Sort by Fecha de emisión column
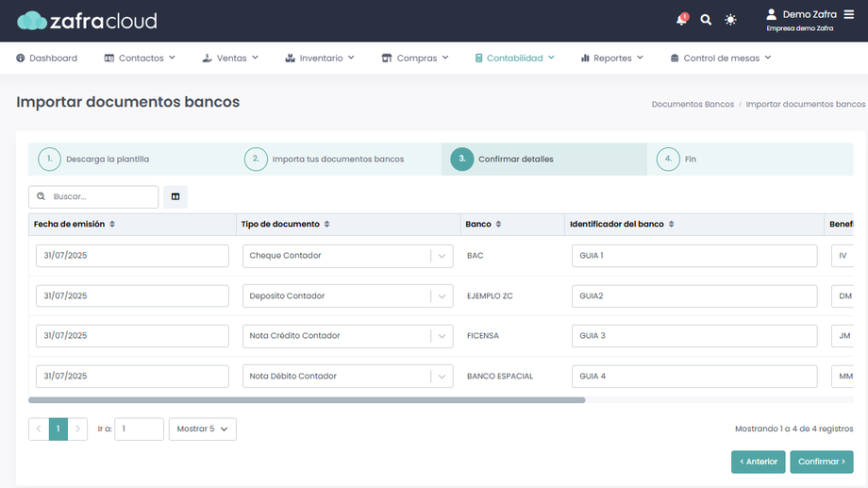This screenshot has width=868, height=488. click(112, 225)
